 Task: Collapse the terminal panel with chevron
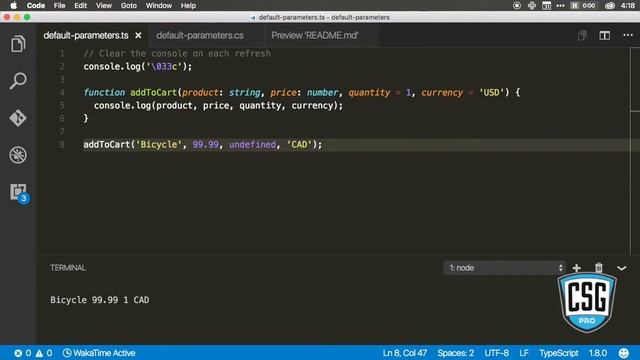pos(622,268)
